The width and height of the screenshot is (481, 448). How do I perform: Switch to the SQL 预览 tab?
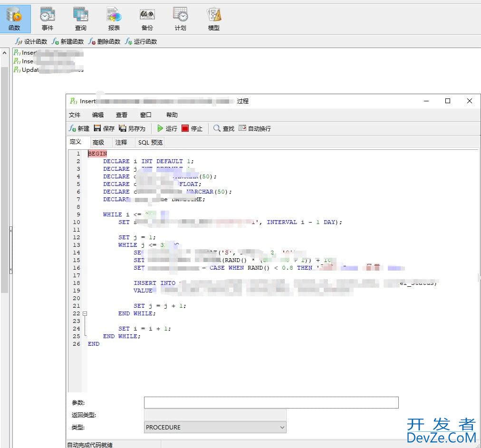(x=150, y=142)
